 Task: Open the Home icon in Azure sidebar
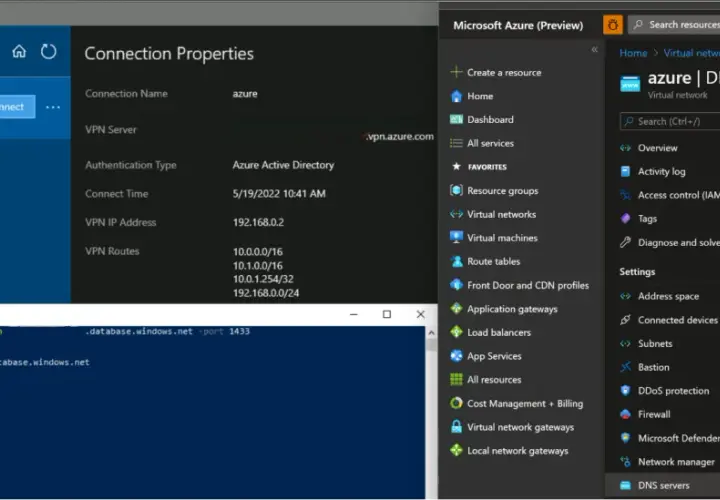(x=456, y=96)
